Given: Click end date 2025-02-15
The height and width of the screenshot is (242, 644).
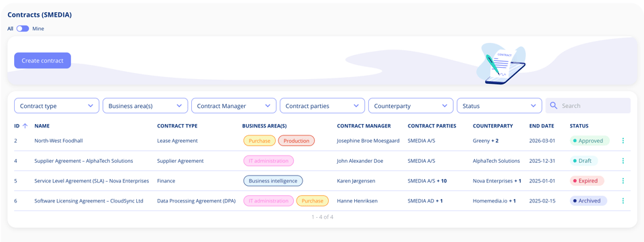Looking at the screenshot, I should tap(542, 201).
